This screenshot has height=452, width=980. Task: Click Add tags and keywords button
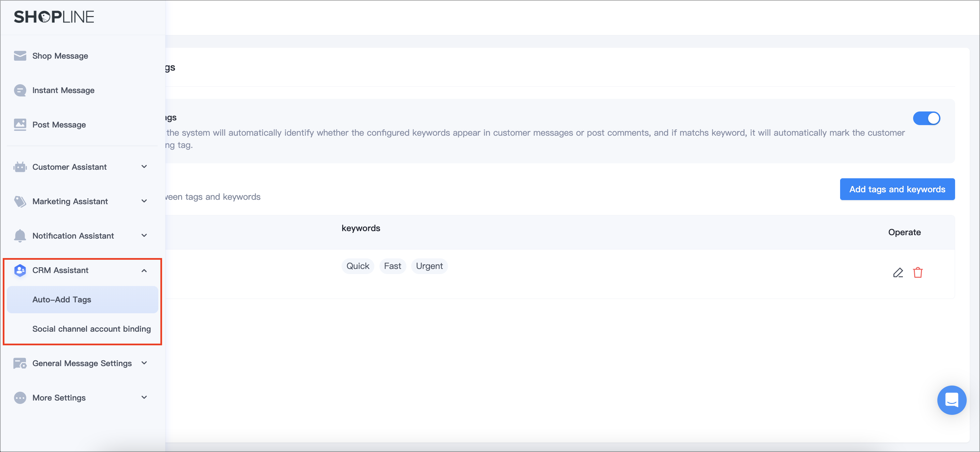pos(897,189)
